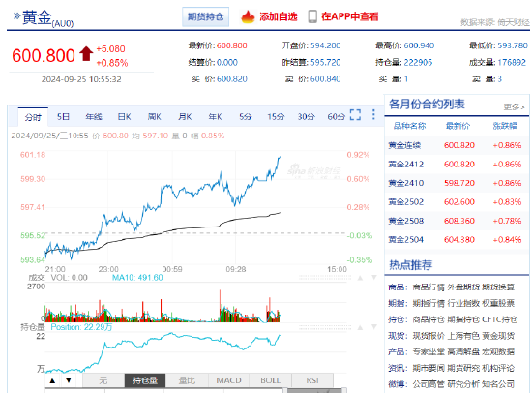Screen dimensions: 532x393
Task: Click gray up arrow beside volume panel
Action: click(x=361, y=278)
